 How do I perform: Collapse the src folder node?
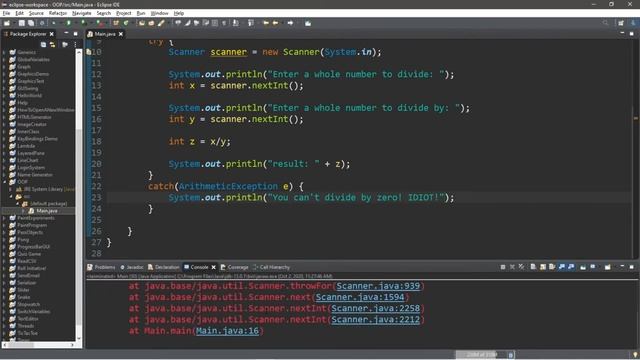click(x=11, y=196)
